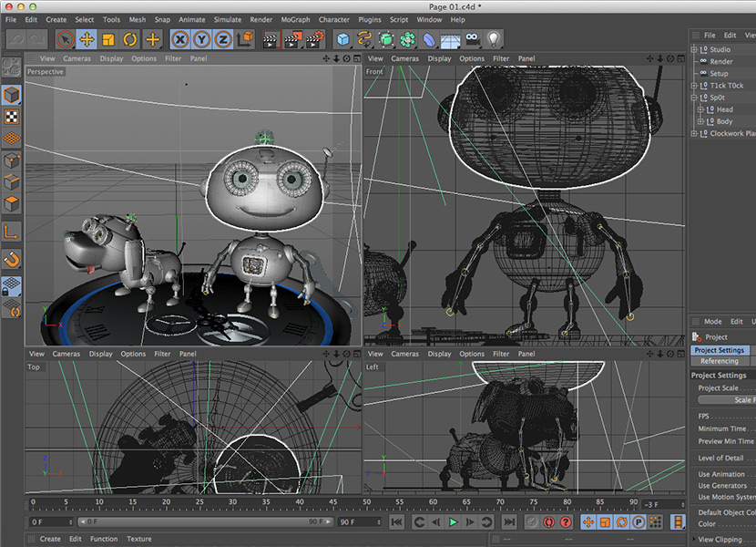
Task: Click the recent tools plus icon
Action: pos(152,39)
